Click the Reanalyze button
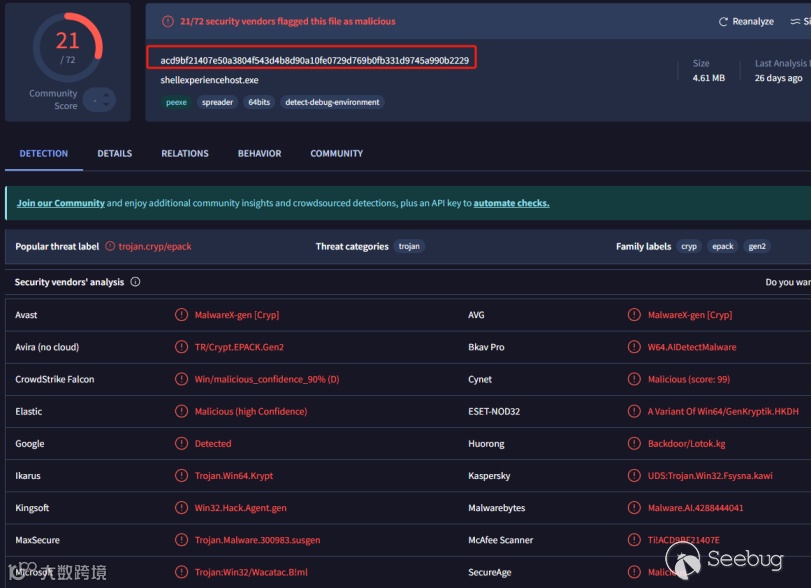Screen dimensions: 812x588 click(746, 22)
